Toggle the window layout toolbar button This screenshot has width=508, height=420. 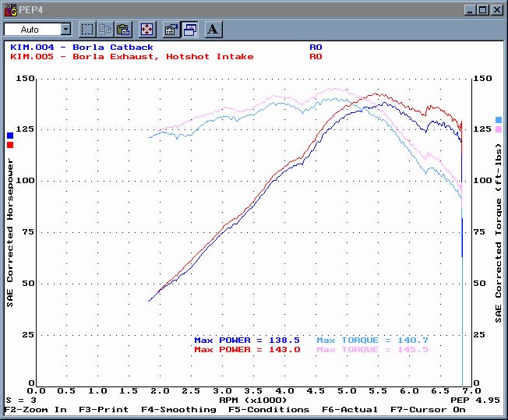coord(189,30)
